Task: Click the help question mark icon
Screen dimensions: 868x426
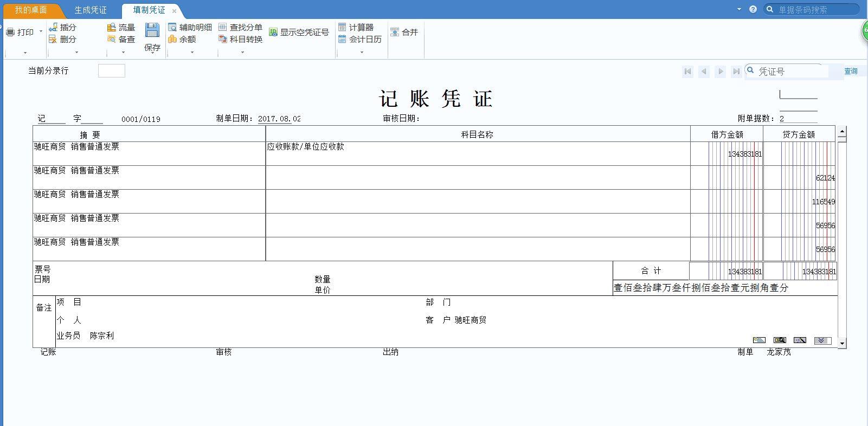Action: tap(753, 9)
